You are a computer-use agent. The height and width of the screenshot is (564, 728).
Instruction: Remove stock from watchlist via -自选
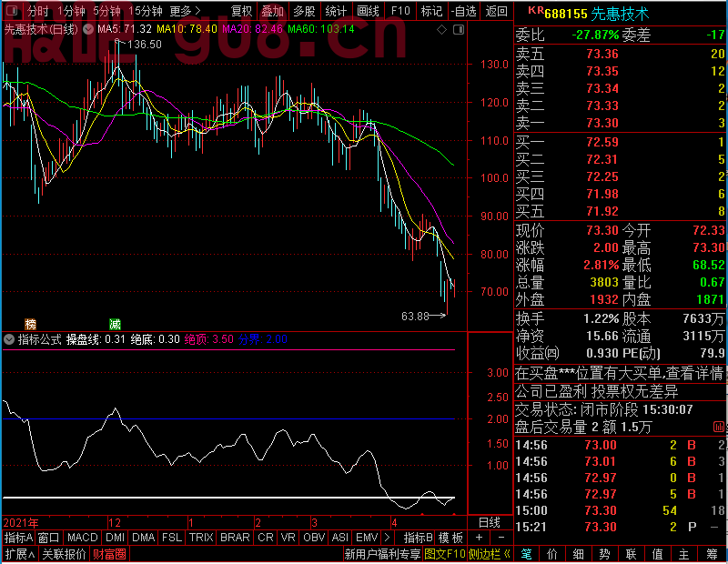tap(464, 11)
